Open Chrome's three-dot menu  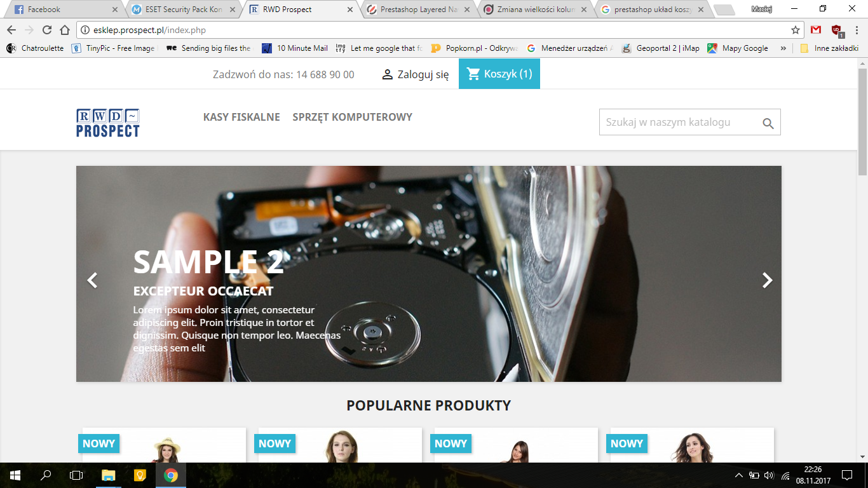tap(856, 30)
